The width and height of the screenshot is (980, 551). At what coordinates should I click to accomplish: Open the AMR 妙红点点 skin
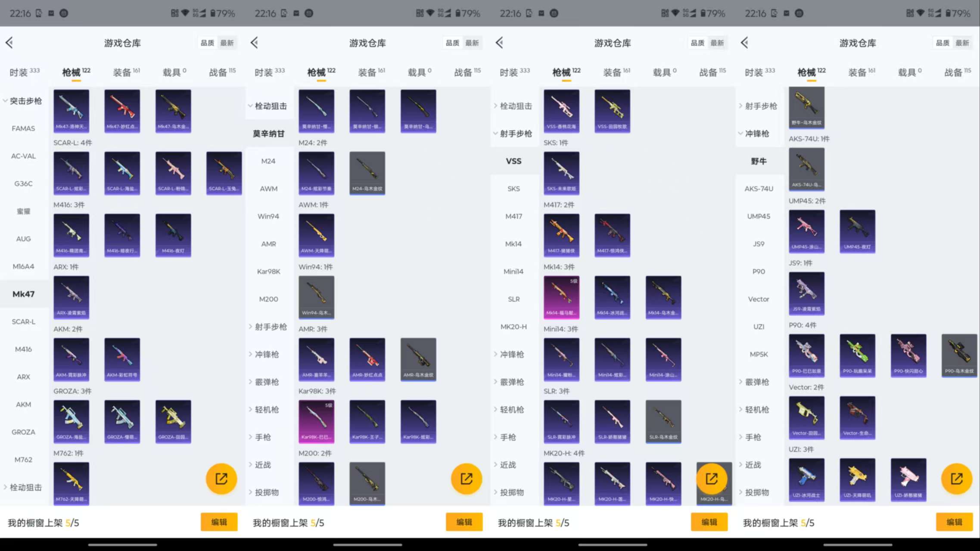[367, 359]
